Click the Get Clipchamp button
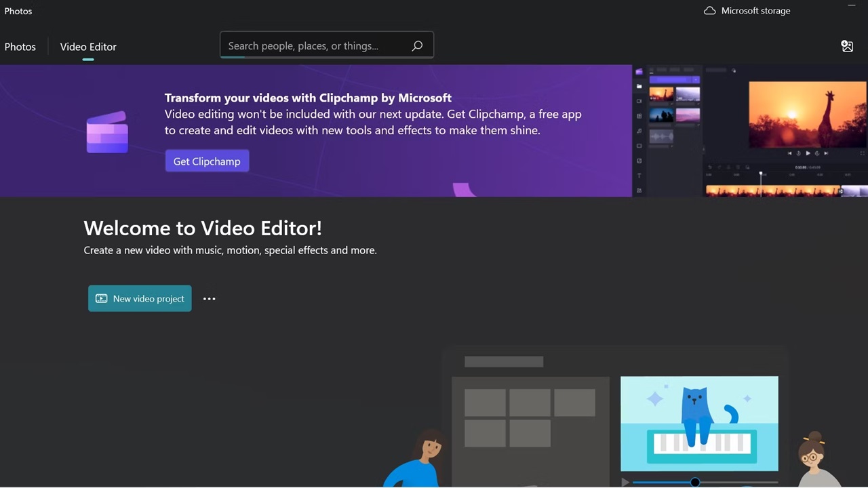The height and width of the screenshot is (488, 868). [x=207, y=161]
